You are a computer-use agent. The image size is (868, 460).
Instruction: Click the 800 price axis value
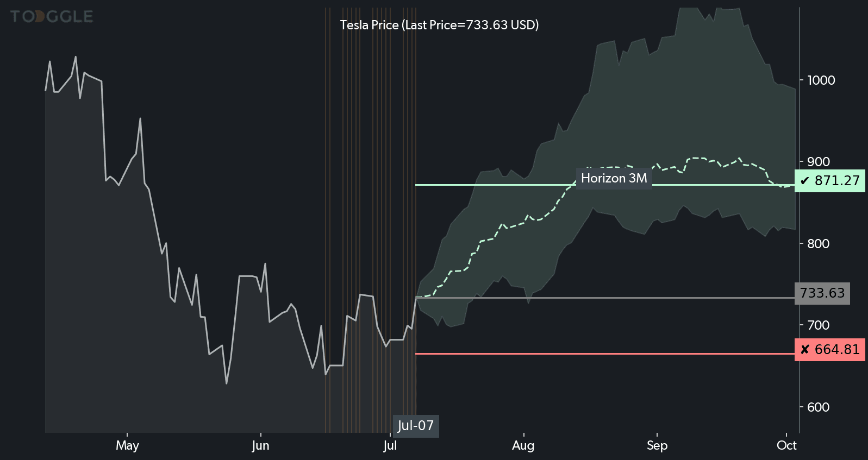[819, 244]
